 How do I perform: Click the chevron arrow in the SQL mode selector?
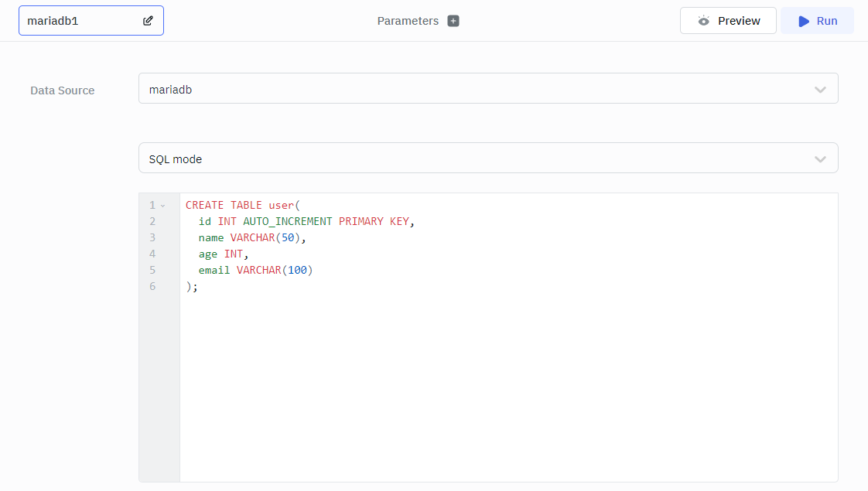click(x=820, y=159)
